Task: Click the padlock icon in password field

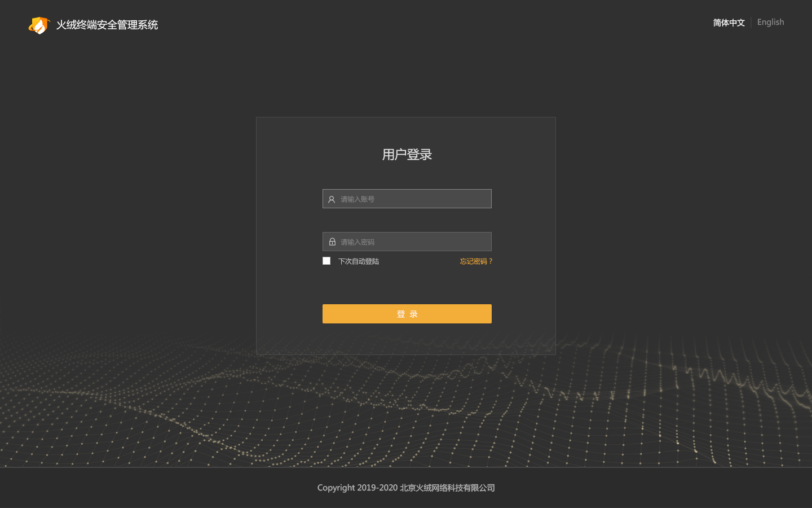Action: pos(332,242)
